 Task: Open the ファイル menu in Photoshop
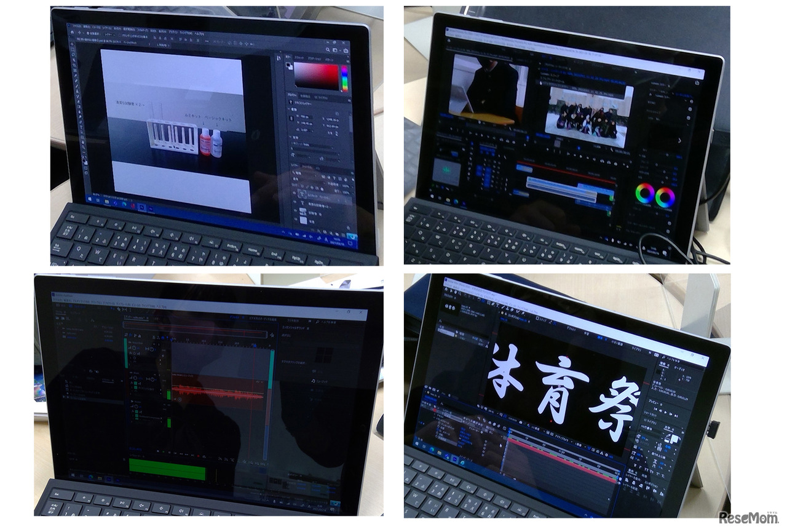[x=76, y=25]
